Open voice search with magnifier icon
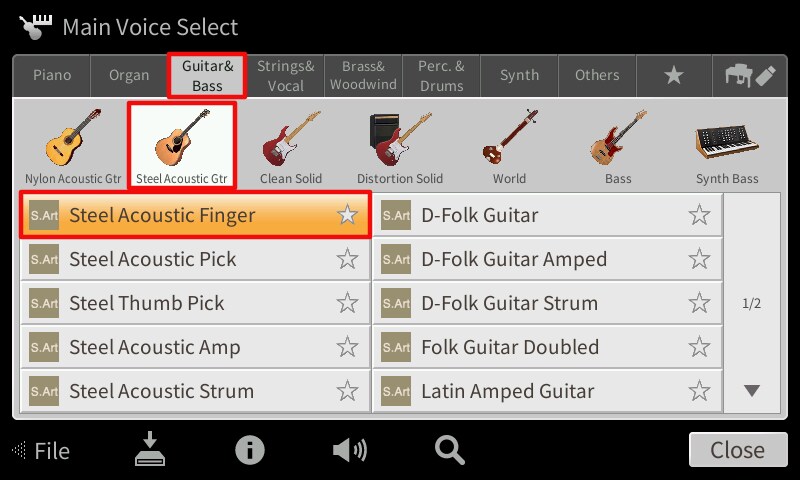Screen dimensions: 800x480 point(449,450)
